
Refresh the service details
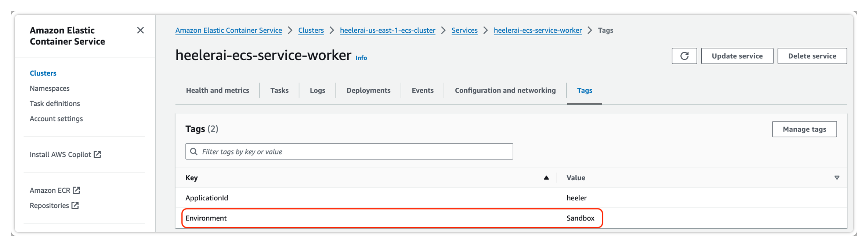(x=684, y=56)
